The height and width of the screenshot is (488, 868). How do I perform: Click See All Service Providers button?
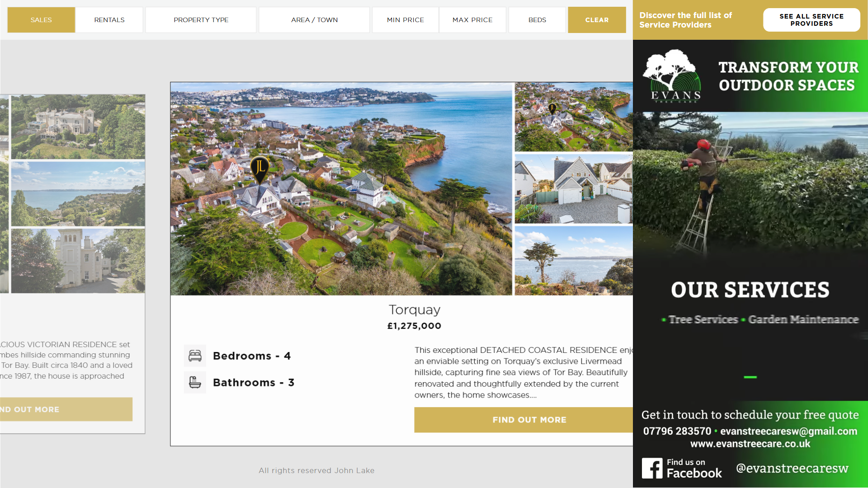(811, 20)
